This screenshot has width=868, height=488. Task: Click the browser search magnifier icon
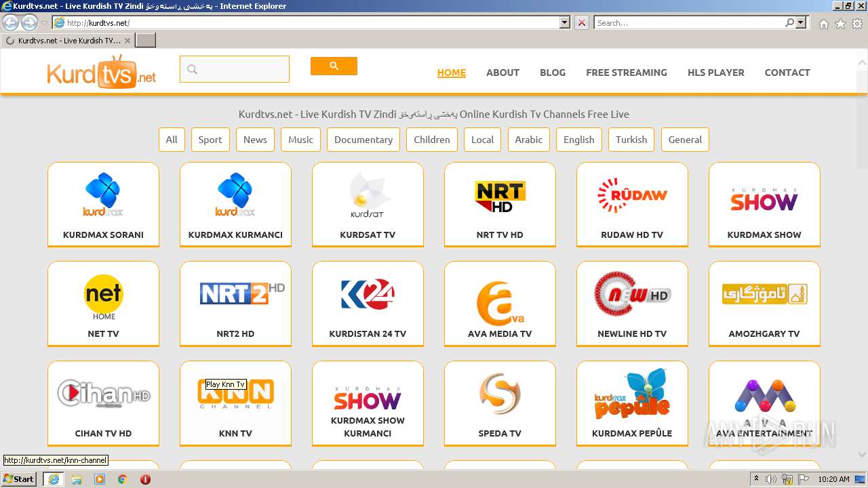(789, 22)
